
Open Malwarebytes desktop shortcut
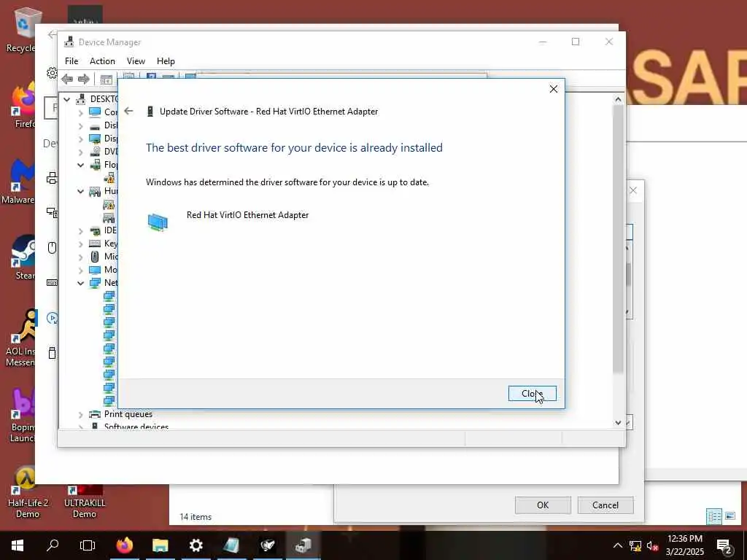[20, 182]
